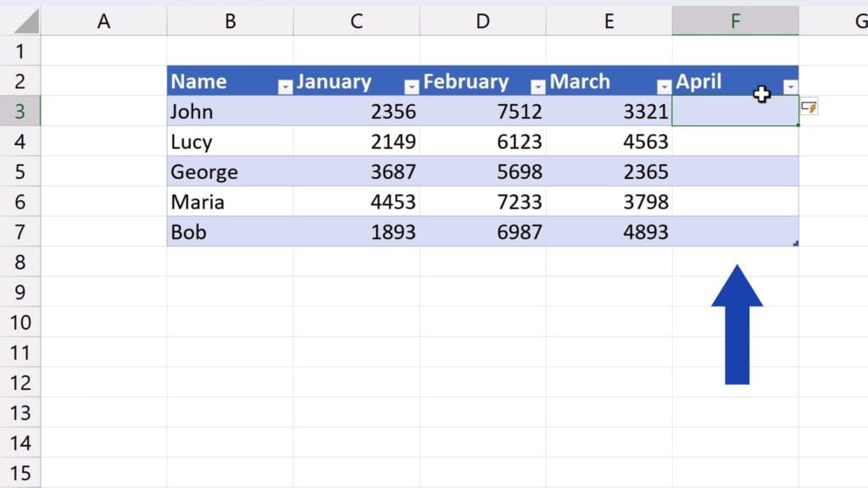
Task: Select row 14 header
Action: [x=20, y=442]
